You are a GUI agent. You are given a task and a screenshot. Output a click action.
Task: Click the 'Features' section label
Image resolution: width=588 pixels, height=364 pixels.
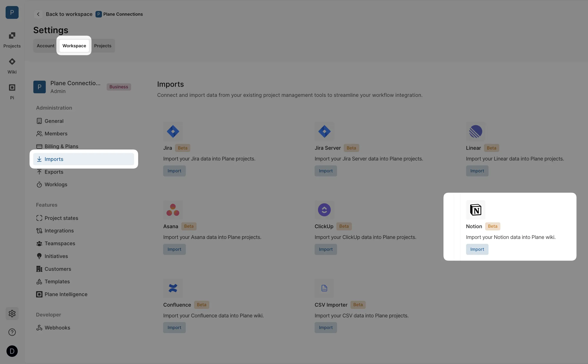click(47, 205)
